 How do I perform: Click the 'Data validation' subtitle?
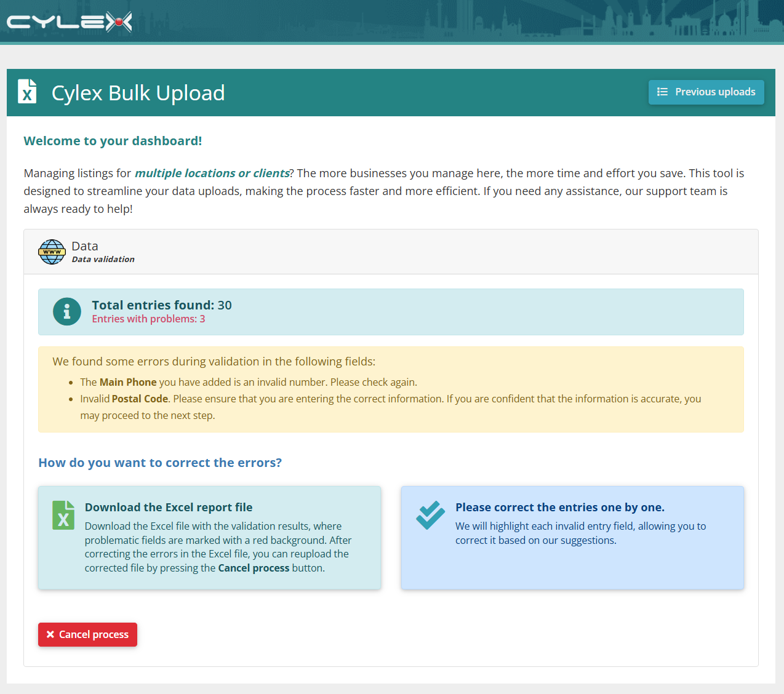[x=103, y=260]
